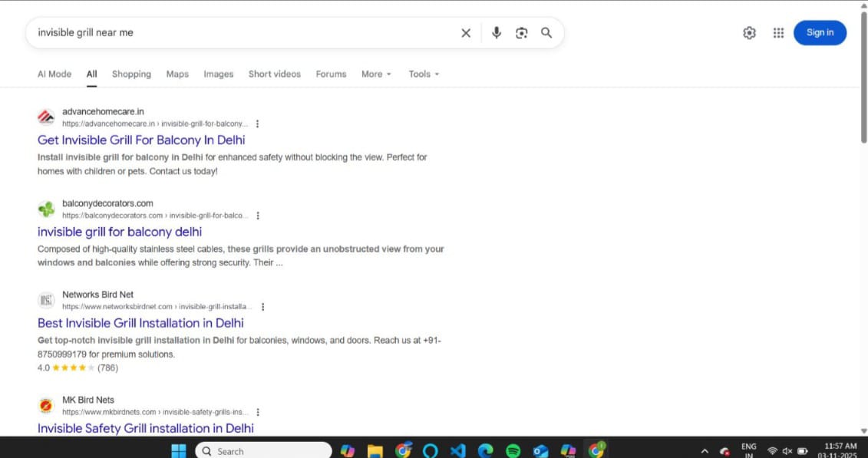Open options menu for advancehomecare.in result
Screen dimensions: 868x458
(257, 124)
